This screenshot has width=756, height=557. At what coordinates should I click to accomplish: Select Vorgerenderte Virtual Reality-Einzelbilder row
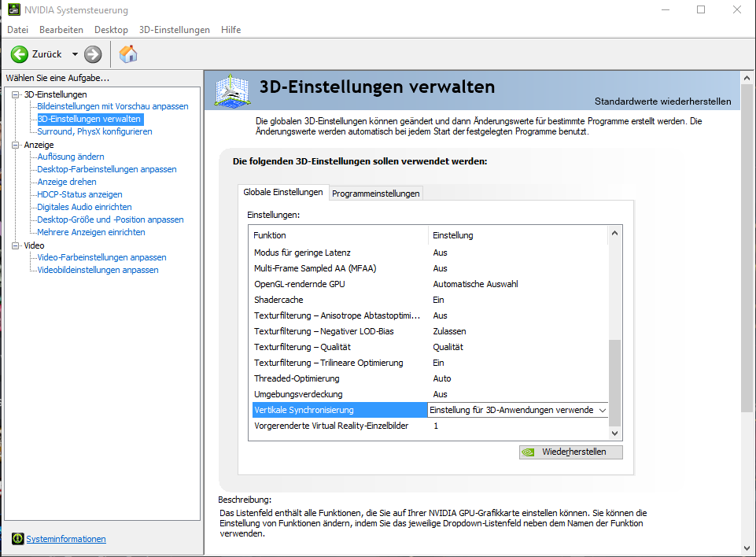[430, 426]
